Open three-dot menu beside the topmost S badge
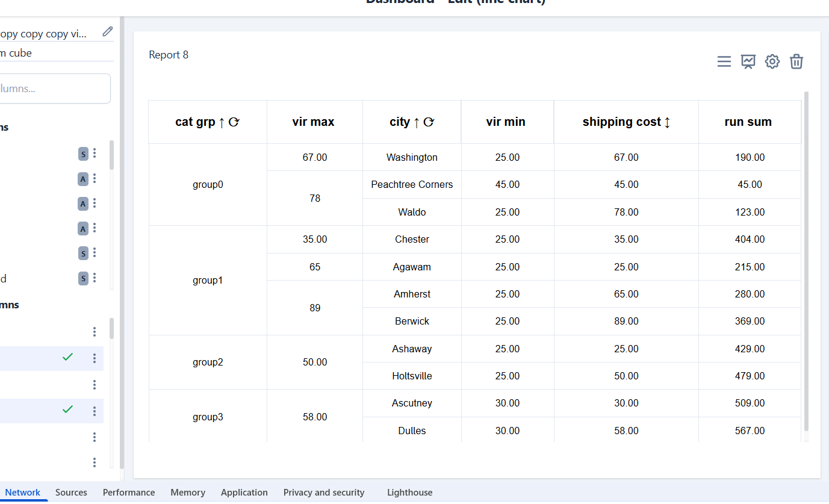Screen dimensions: 829x504 tap(95, 154)
